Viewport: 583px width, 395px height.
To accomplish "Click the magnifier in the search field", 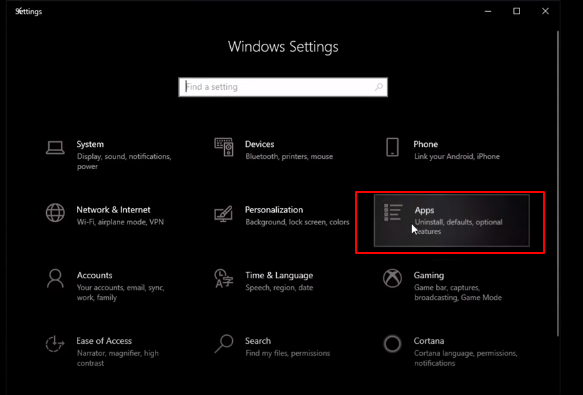I will 379,87.
